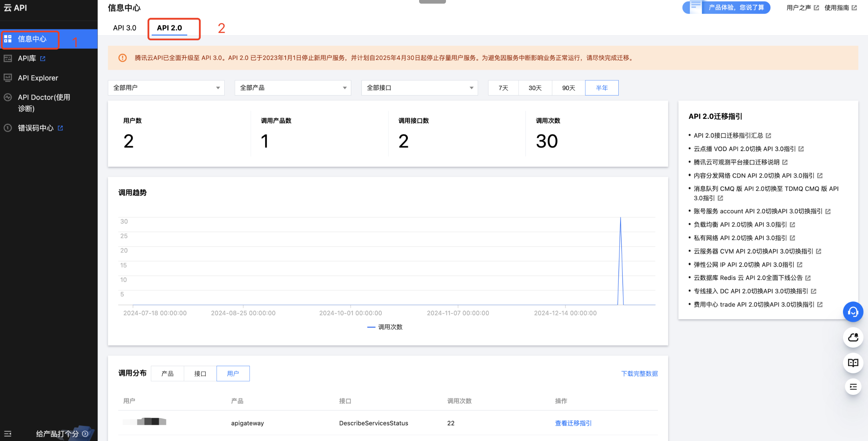The width and height of the screenshot is (868, 441).
Task: Expand the 全部接口 dropdown
Action: [x=419, y=88]
